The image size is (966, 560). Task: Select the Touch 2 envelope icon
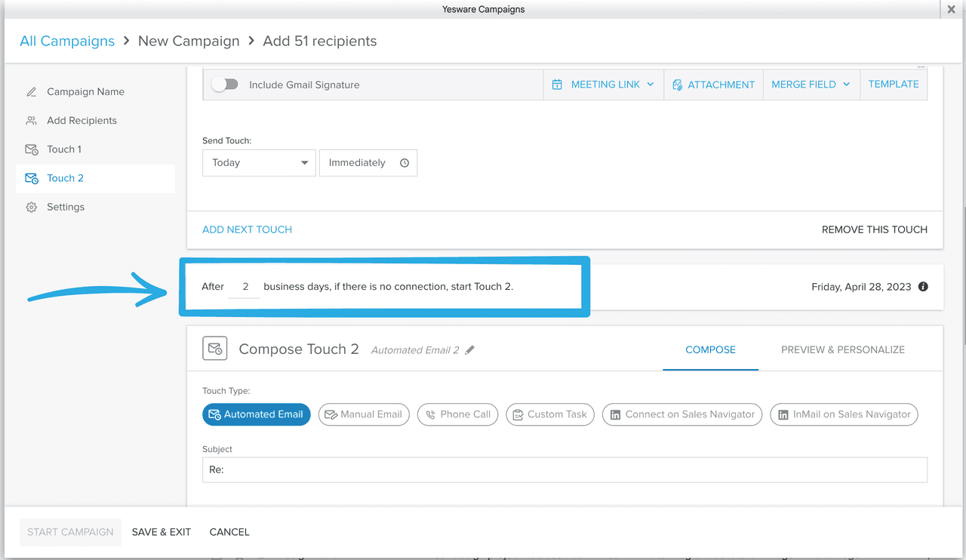(30, 178)
